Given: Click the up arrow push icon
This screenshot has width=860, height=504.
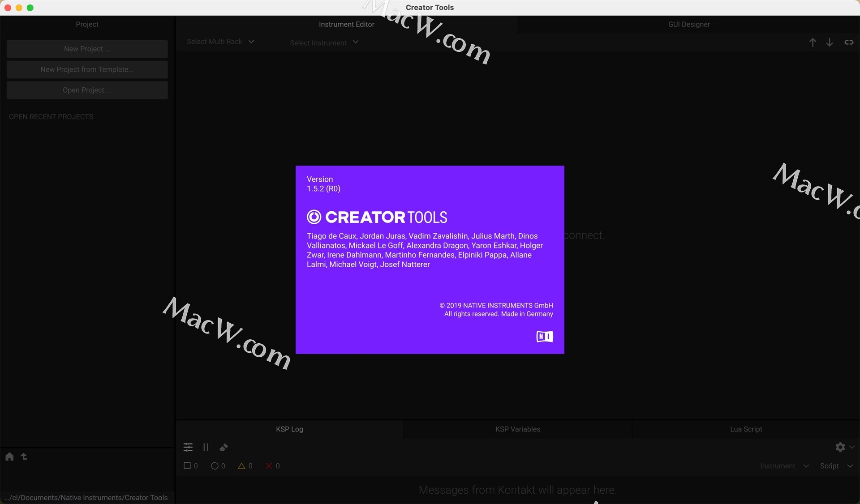Looking at the screenshot, I should pos(813,42).
